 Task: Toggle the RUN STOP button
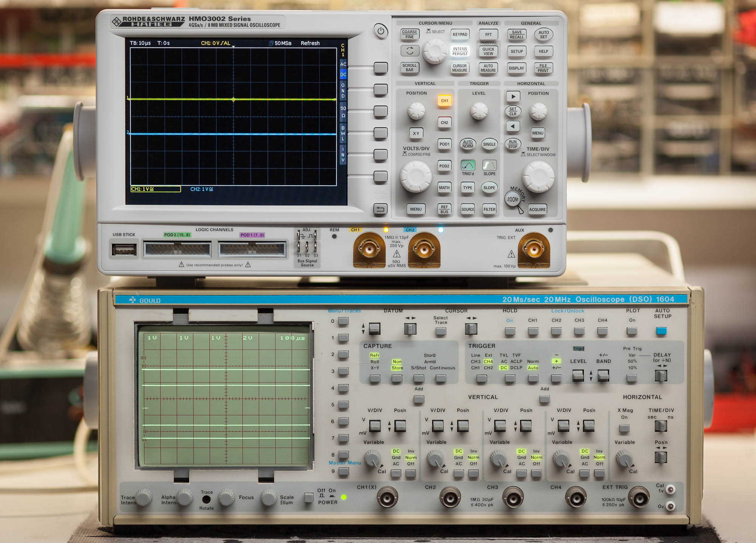pyautogui.click(x=513, y=144)
